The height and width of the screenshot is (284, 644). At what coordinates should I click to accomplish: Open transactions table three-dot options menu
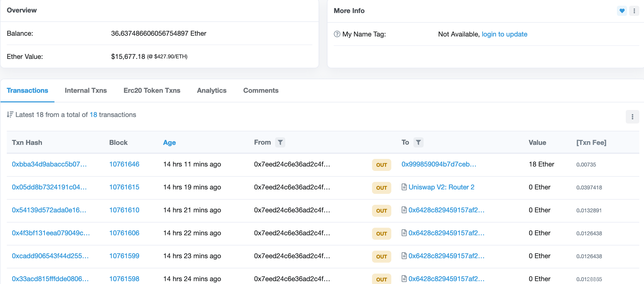pos(632,116)
